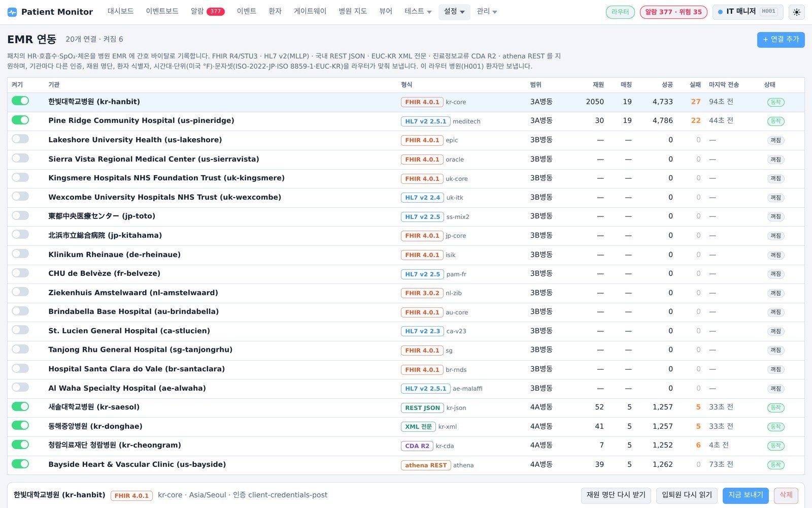Click the REST JSON format badge

click(x=422, y=408)
